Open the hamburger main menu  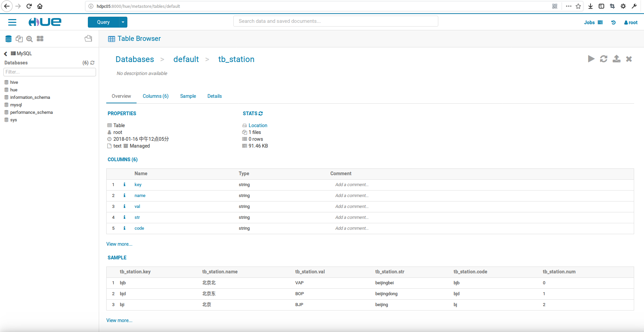point(12,22)
